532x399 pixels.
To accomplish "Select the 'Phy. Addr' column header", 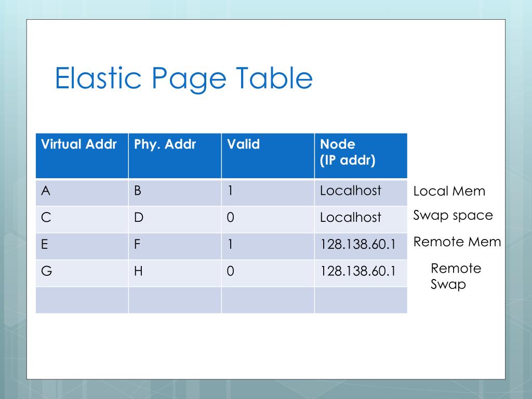I will pos(175,156).
